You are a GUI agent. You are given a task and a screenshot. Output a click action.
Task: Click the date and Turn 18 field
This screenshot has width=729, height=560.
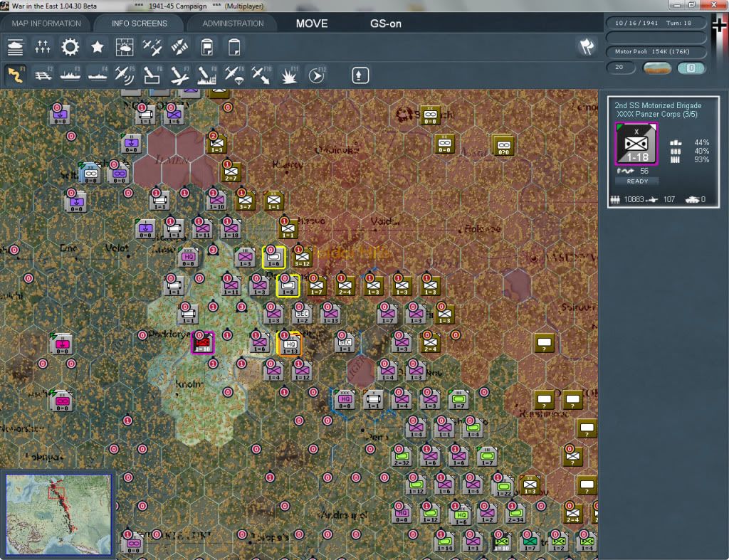pyautogui.click(x=656, y=23)
